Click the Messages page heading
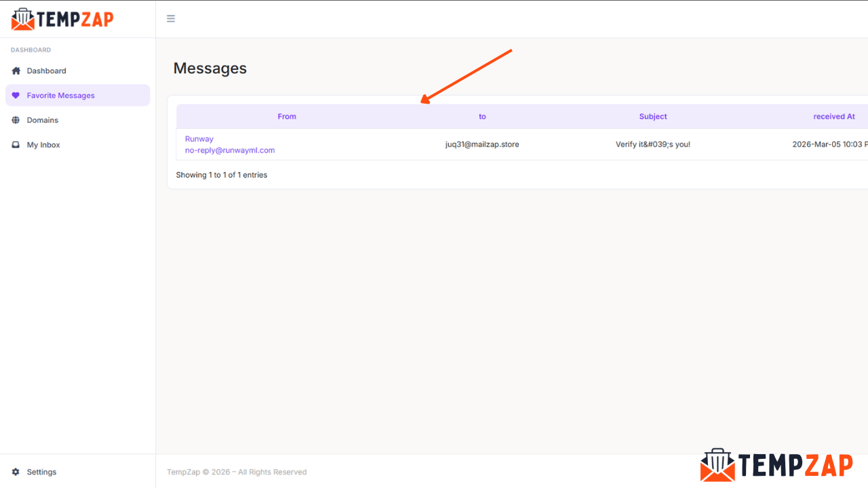The image size is (868, 488). 210,68
